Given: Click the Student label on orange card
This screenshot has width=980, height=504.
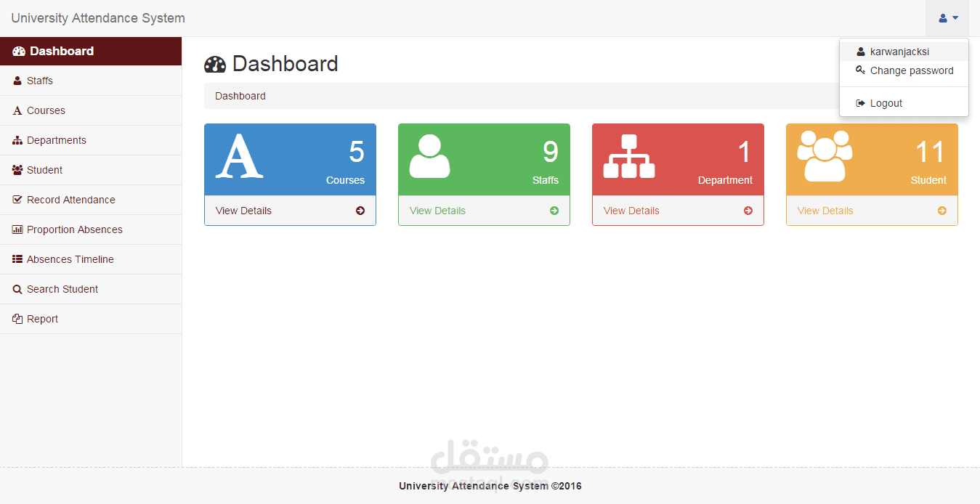Looking at the screenshot, I should click(929, 180).
